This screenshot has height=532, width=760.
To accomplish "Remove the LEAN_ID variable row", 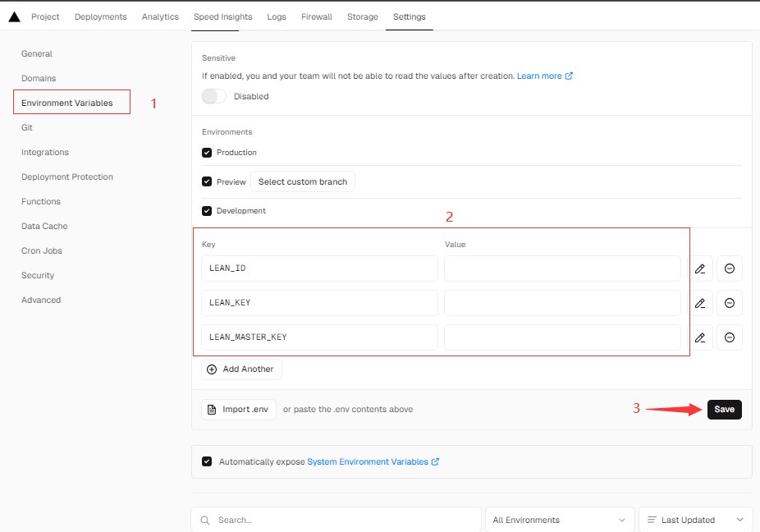I will [x=730, y=268].
